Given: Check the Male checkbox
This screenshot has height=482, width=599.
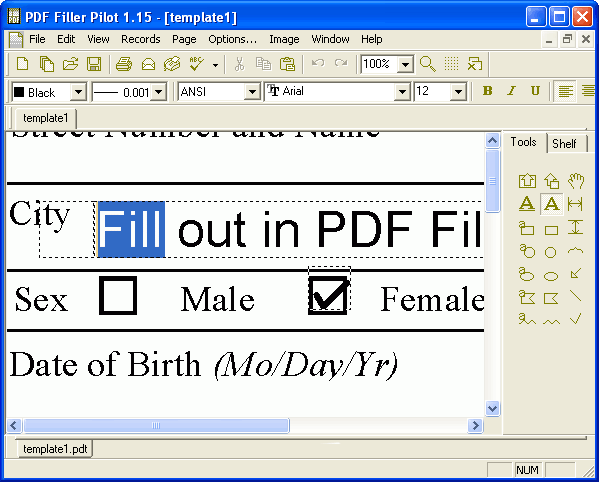Looking at the screenshot, I should coord(118,295).
